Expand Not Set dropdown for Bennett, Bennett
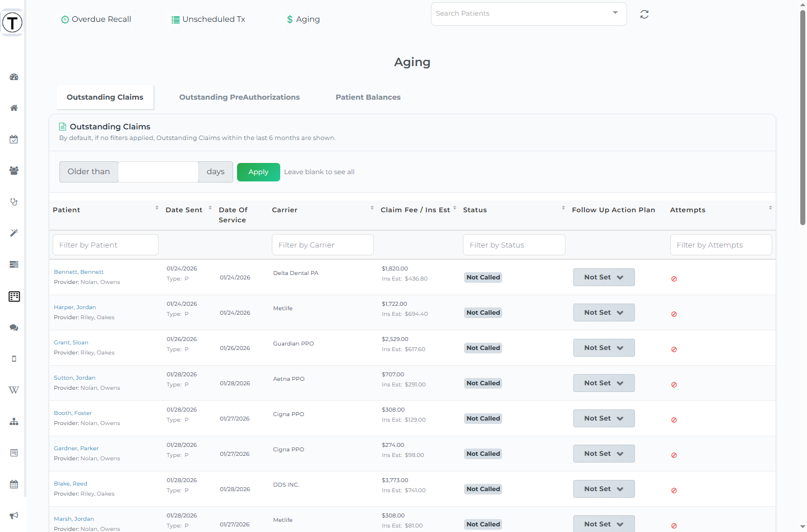This screenshot has height=532, width=807. tap(604, 277)
